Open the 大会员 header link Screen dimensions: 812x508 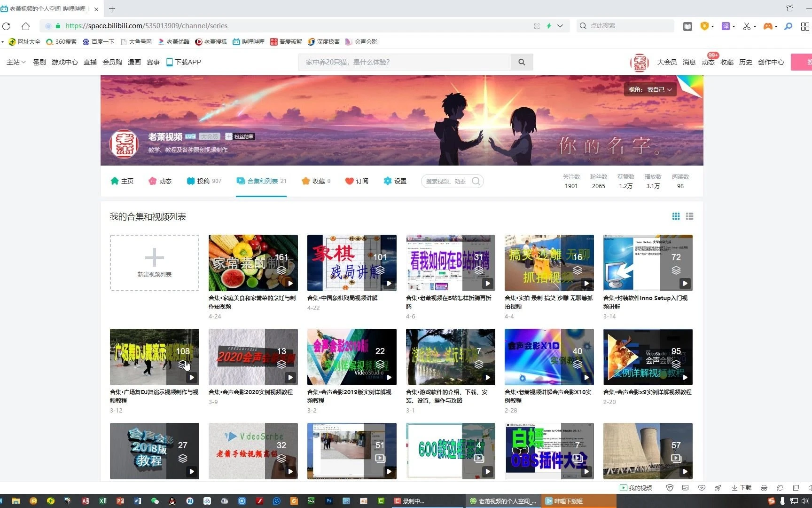[x=667, y=62]
